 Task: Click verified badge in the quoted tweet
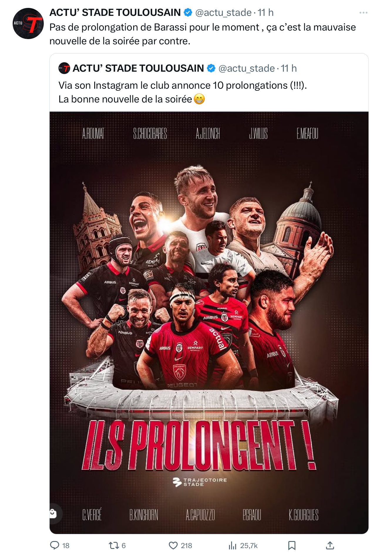211,68
